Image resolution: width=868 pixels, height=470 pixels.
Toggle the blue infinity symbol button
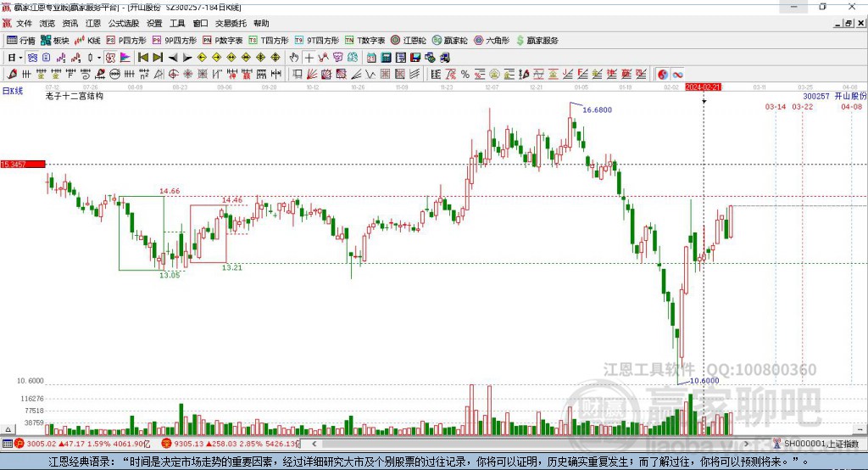pyautogui.click(x=677, y=75)
